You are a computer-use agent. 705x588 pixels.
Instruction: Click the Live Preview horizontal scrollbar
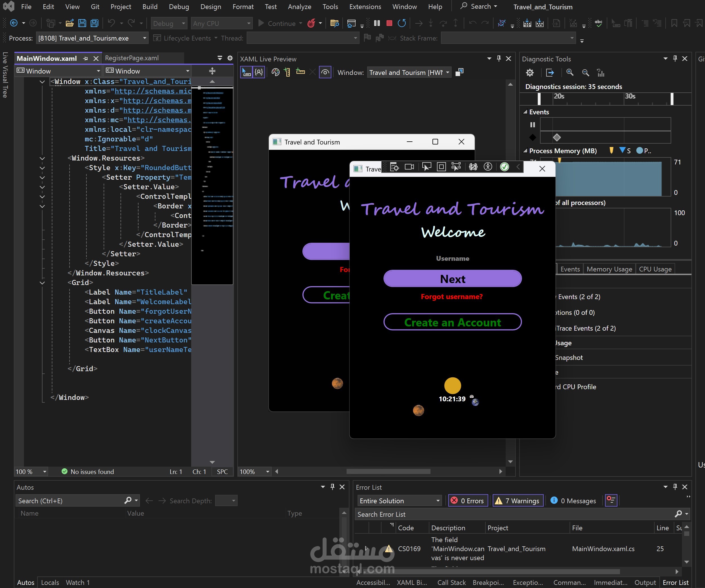[389, 471]
